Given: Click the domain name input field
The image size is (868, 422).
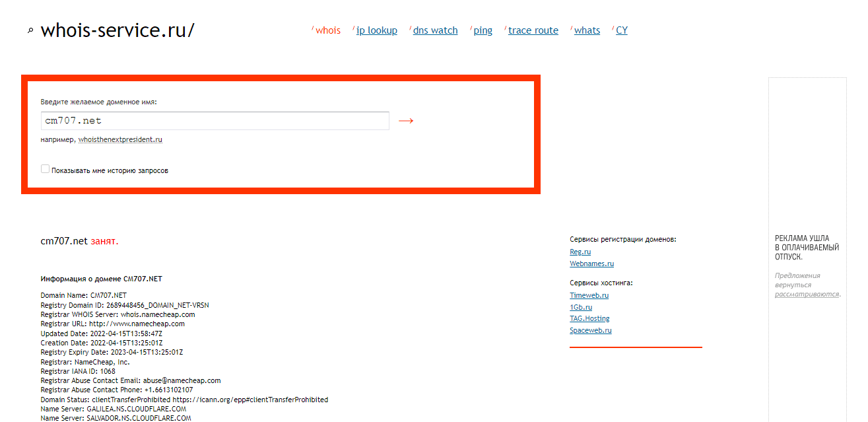Looking at the screenshot, I should click(x=215, y=121).
